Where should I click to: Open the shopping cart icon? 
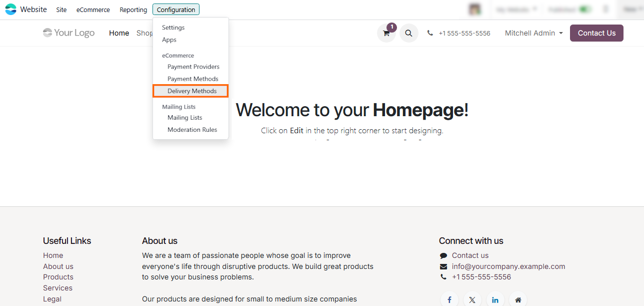386,33
